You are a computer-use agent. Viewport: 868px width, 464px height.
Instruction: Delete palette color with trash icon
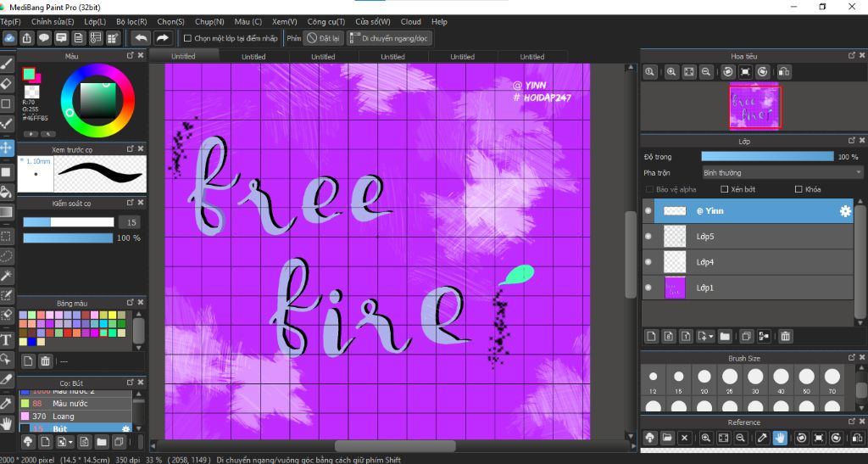click(46, 361)
